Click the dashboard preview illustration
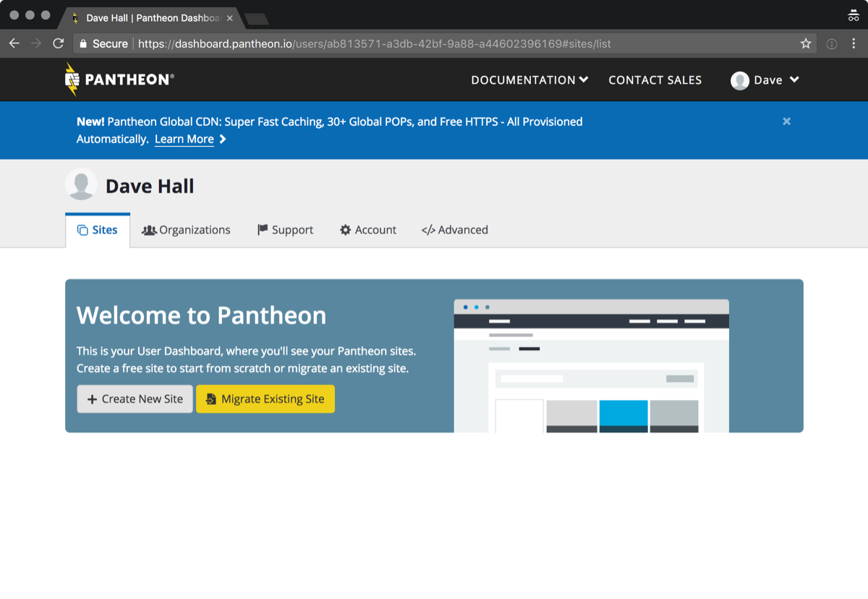Screen dimensions: 868x599 point(591,365)
